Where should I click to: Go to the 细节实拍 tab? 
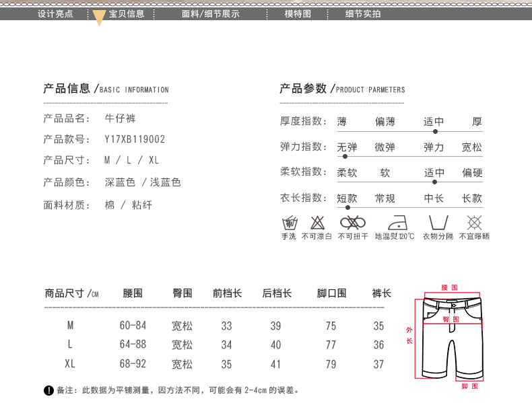pos(363,14)
